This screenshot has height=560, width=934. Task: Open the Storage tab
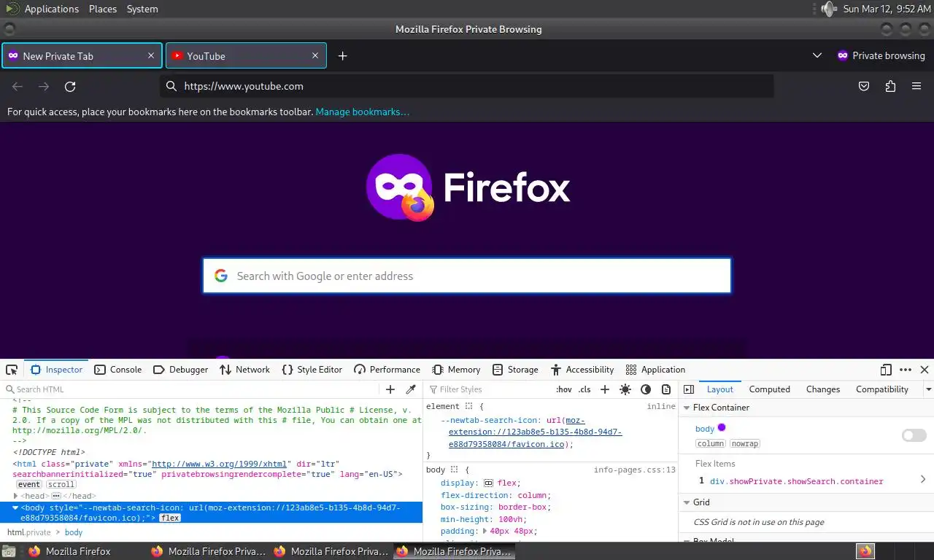[x=515, y=370]
